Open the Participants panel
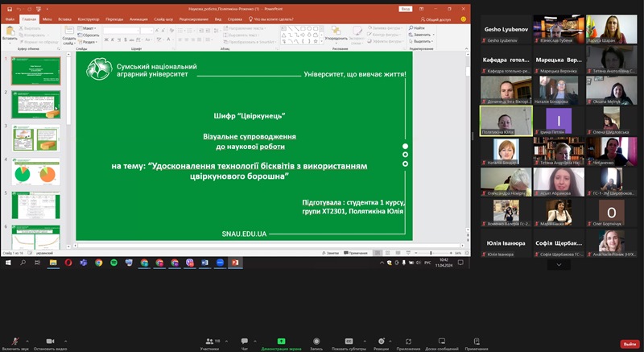This screenshot has height=352, width=644. pyautogui.click(x=209, y=342)
